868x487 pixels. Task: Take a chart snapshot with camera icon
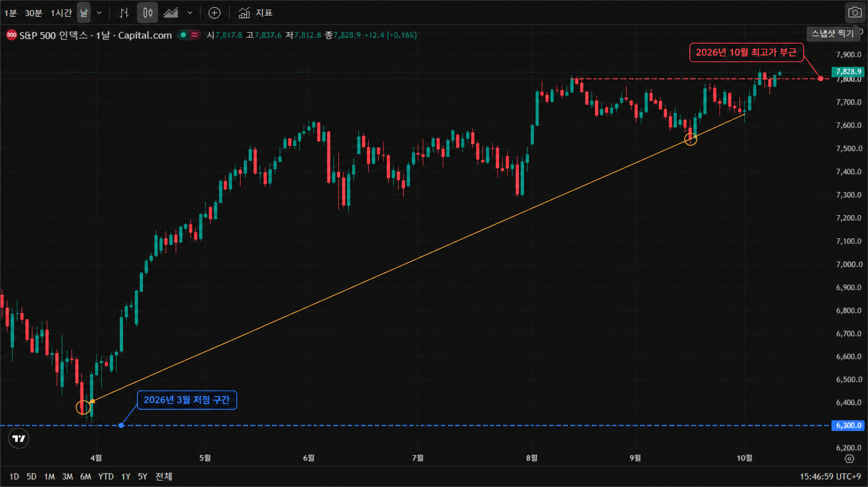[855, 13]
